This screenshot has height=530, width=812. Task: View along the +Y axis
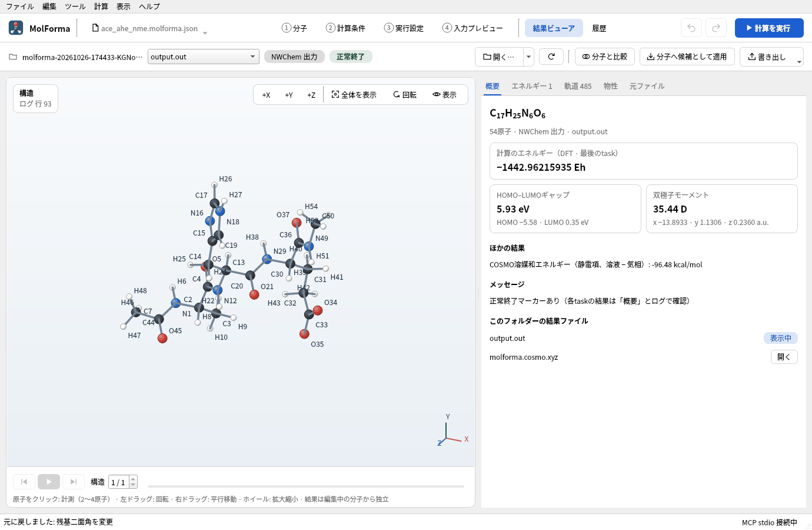click(x=289, y=95)
